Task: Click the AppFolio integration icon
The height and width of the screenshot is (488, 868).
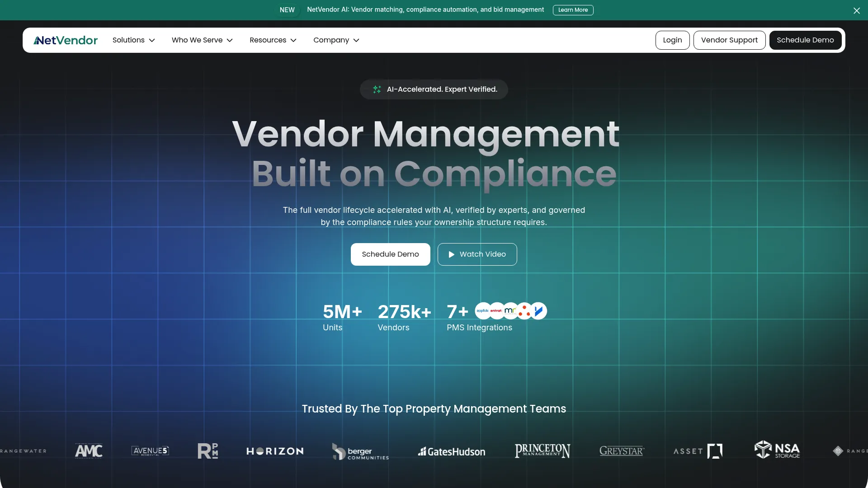Action: pos(482,311)
